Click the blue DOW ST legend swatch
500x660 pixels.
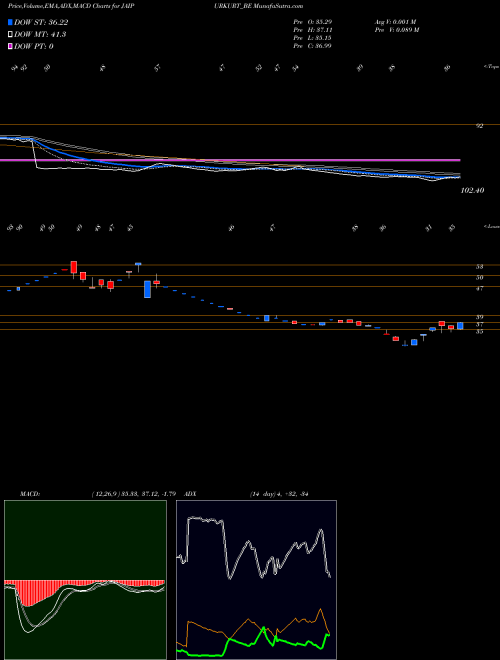click(x=11, y=23)
